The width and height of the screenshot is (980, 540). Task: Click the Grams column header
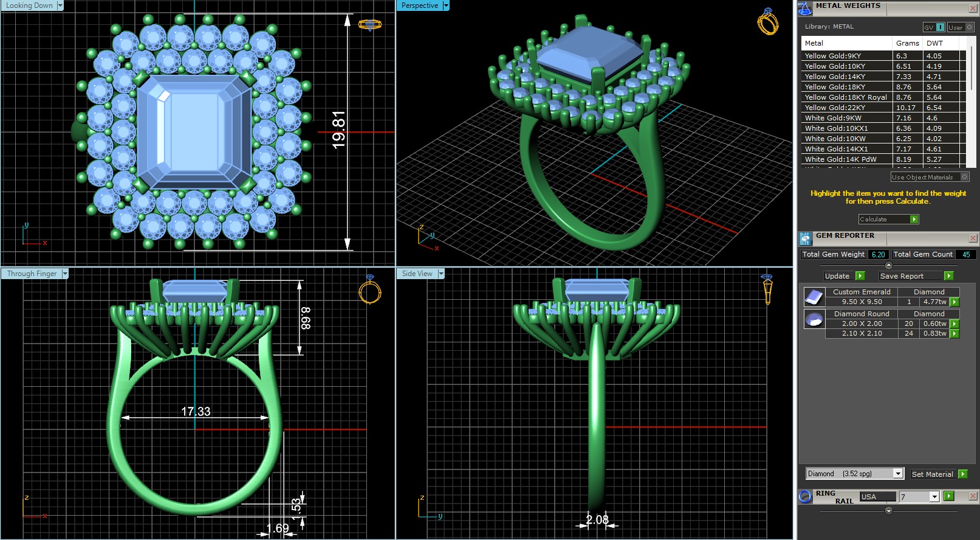click(x=908, y=43)
